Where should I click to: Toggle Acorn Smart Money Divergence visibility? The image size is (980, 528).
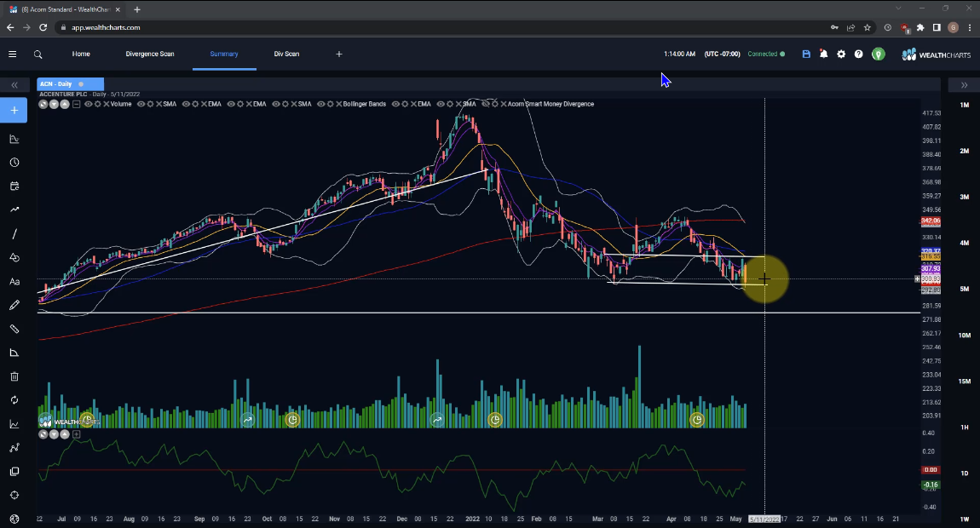(485, 104)
